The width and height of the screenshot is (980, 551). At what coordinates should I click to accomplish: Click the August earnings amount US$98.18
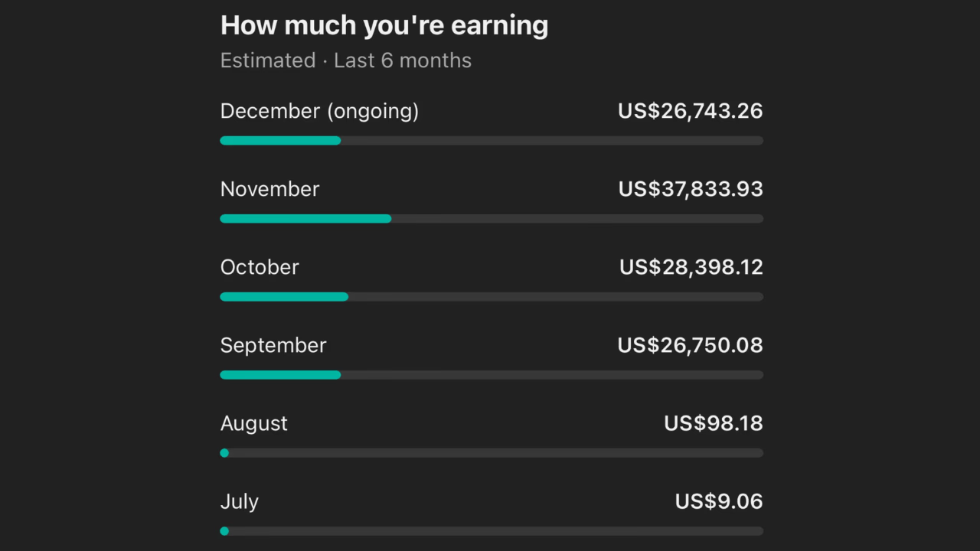pos(713,423)
